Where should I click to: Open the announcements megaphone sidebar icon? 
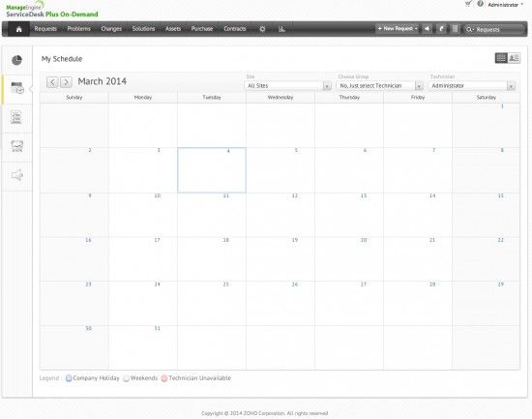pyautogui.click(x=17, y=175)
